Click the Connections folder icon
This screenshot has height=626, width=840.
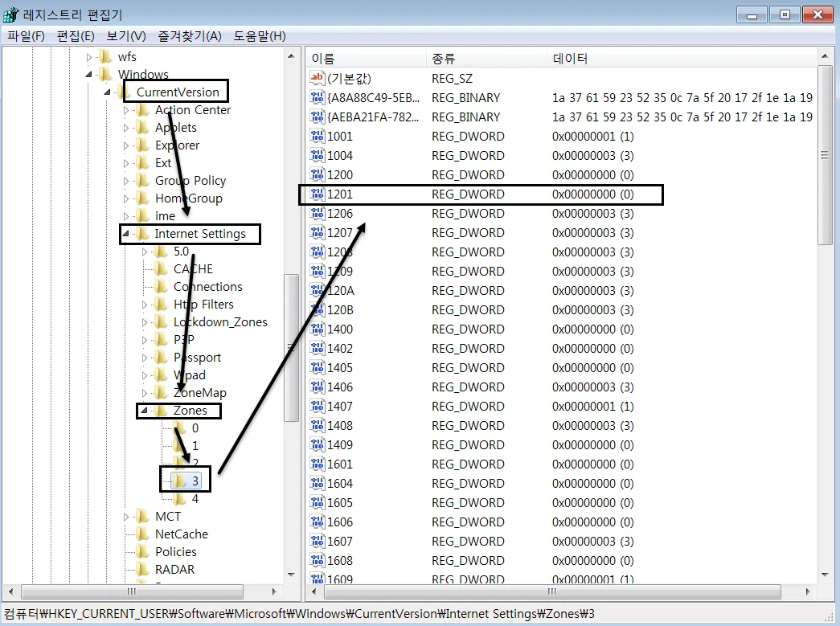(x=161, y=287)
